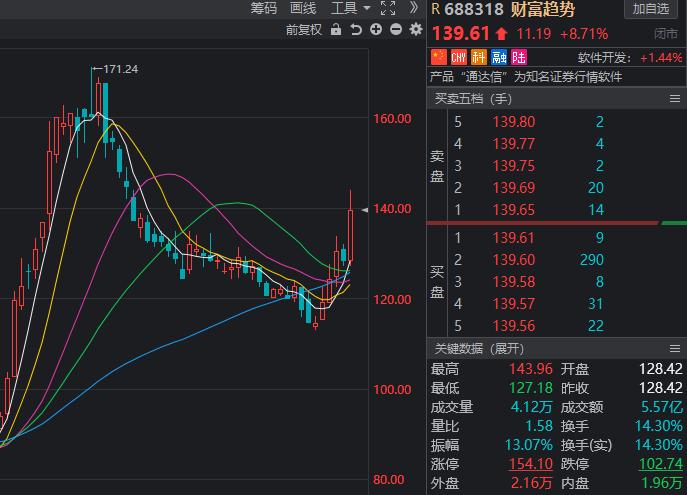Click the 最高 value 143.96
687x495 pixels.
tap(531, 369)
